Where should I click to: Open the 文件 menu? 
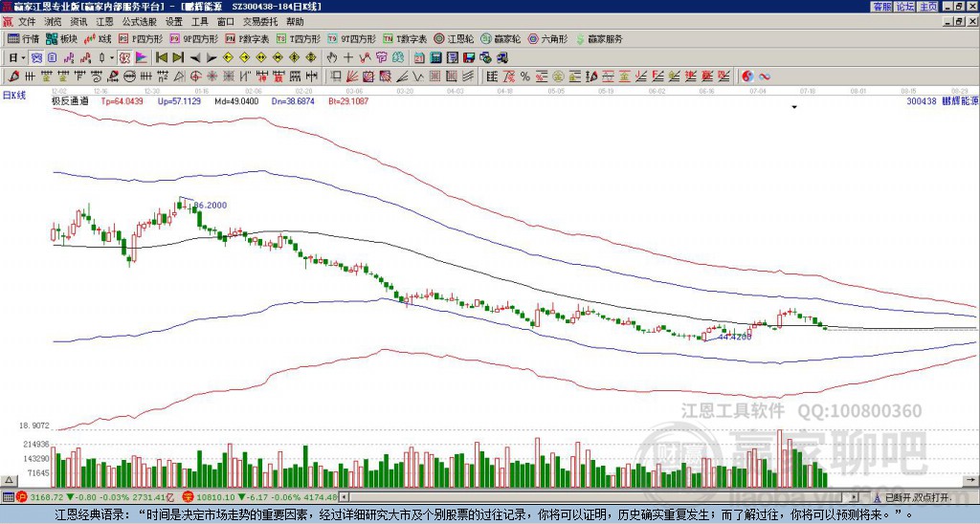[x=27, y=22]
